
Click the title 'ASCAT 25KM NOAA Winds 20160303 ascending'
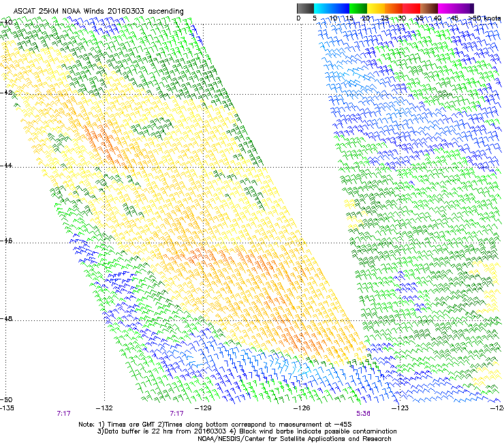tap(98, 12)
